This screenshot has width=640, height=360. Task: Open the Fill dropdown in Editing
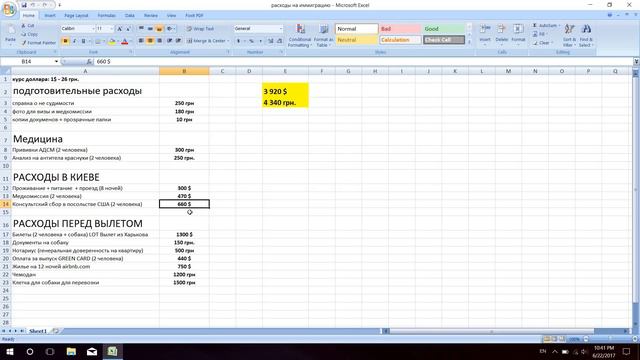(x=540, y=34)
